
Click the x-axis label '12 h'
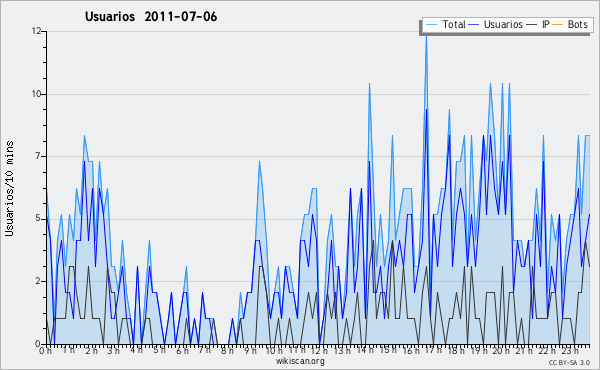(x=320, y=350)
